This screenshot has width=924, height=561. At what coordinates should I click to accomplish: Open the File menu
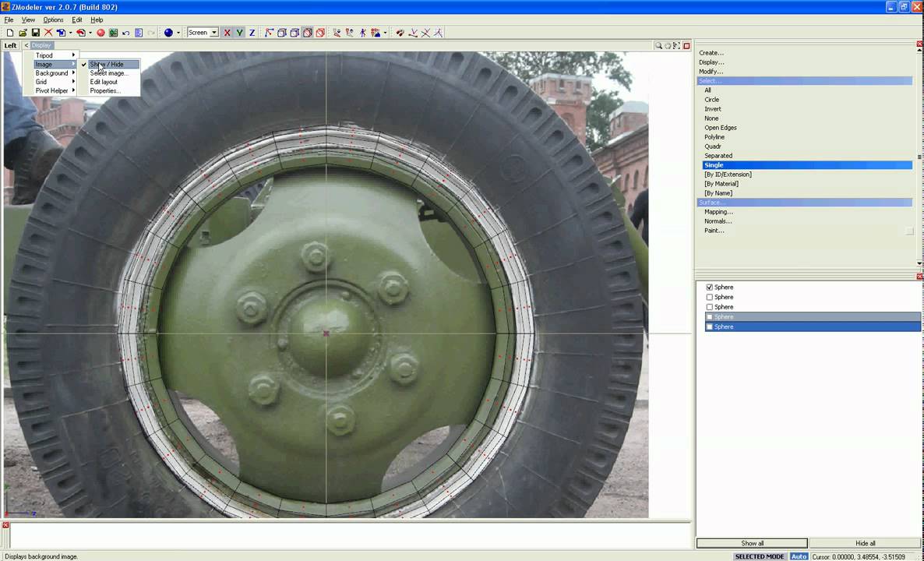pos(9,20)
